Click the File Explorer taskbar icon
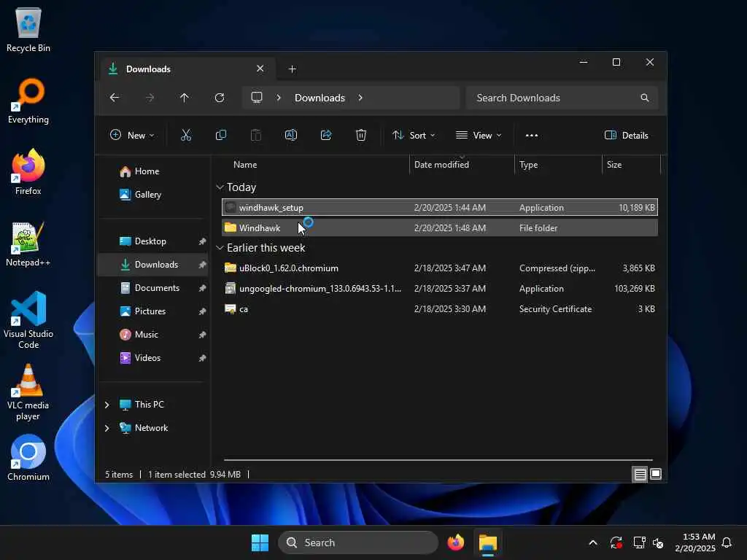The height and width of the screenshot is (560, 747). (488, 542)
